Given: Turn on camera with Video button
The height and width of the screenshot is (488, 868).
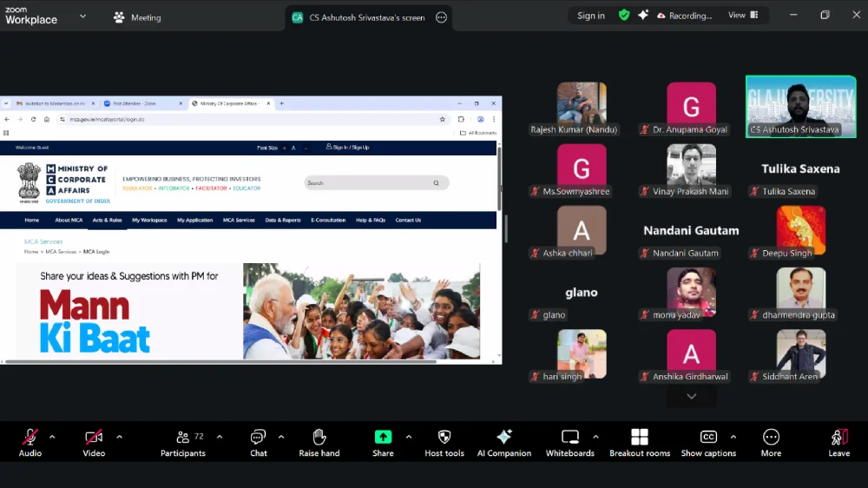Looking at the screenshot, I should [94, 441].
